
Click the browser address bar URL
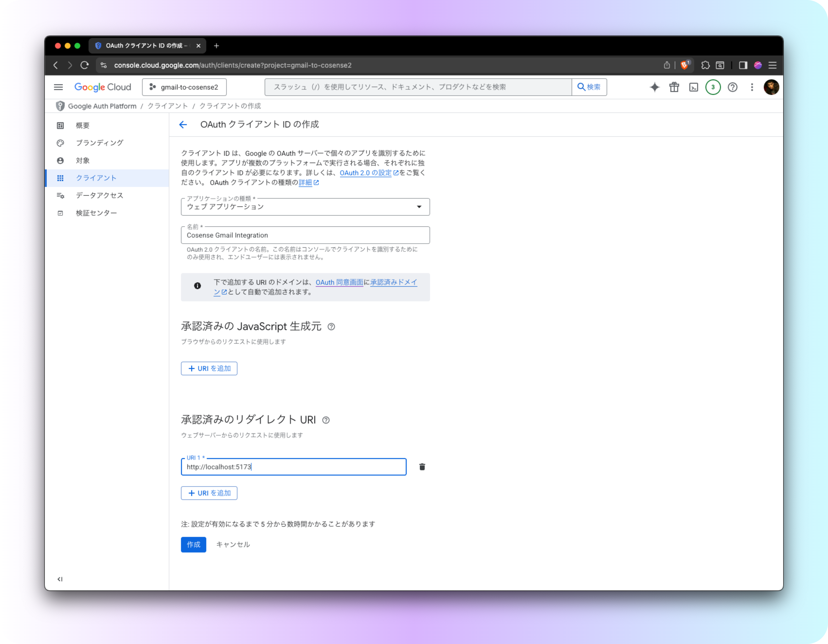233,65
